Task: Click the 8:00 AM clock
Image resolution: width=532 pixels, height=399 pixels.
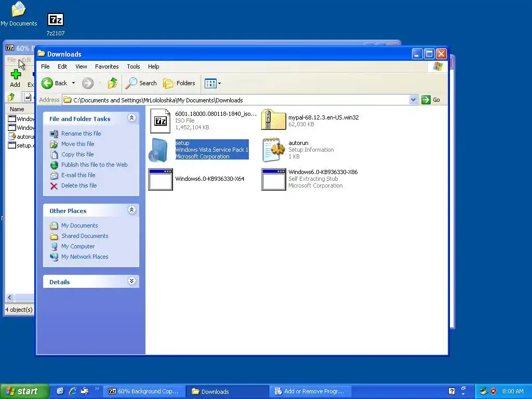Action: click(x=513, y=391)
